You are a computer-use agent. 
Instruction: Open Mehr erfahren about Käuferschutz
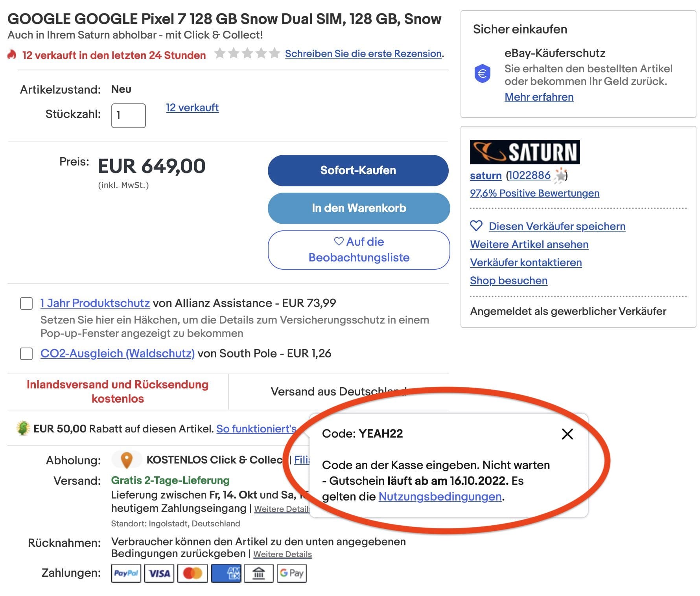pyautogui.click(x=539, y=97)
